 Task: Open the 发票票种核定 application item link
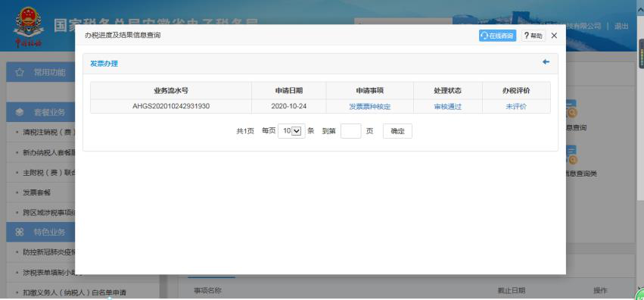coord(369,106)
